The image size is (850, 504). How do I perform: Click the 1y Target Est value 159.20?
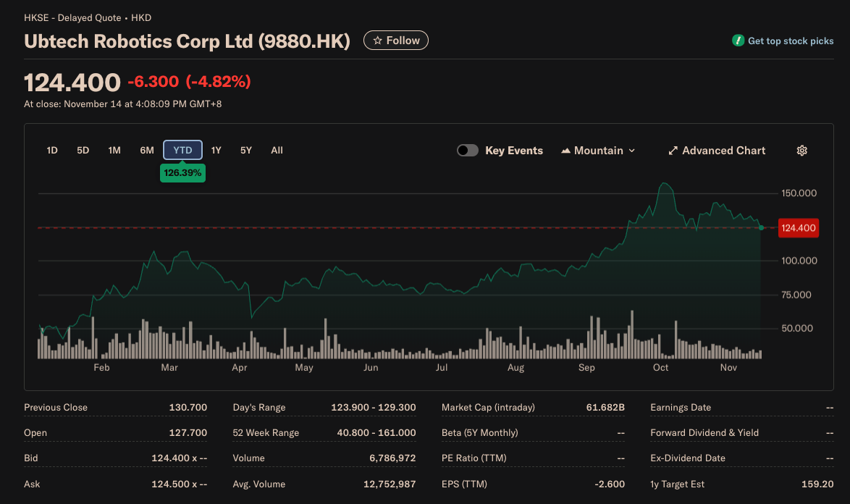pyautogui.click(x=817, y=484)
